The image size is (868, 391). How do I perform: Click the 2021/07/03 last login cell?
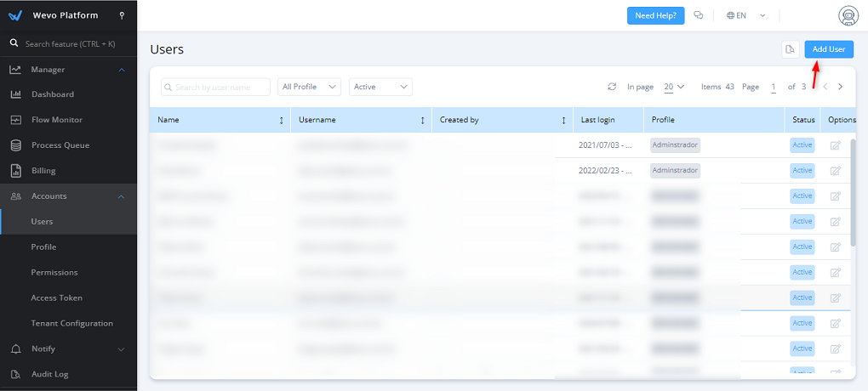click(x=605, y=145)
